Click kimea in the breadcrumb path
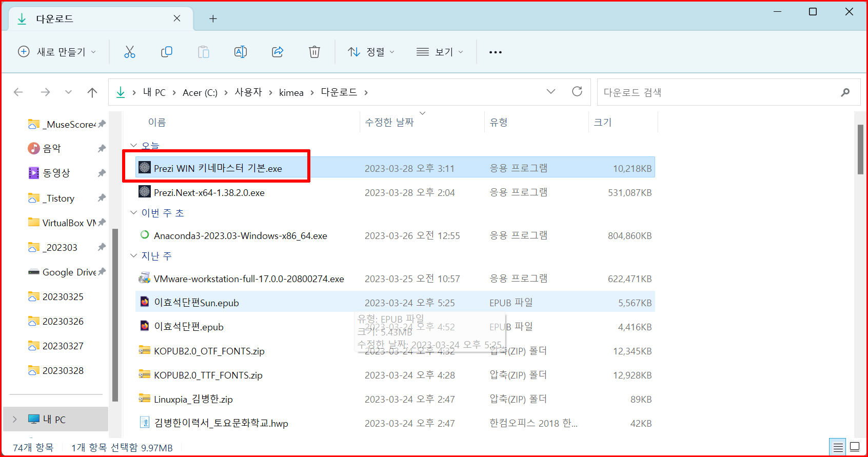This screenshot has width=868, height=457. 291,93
